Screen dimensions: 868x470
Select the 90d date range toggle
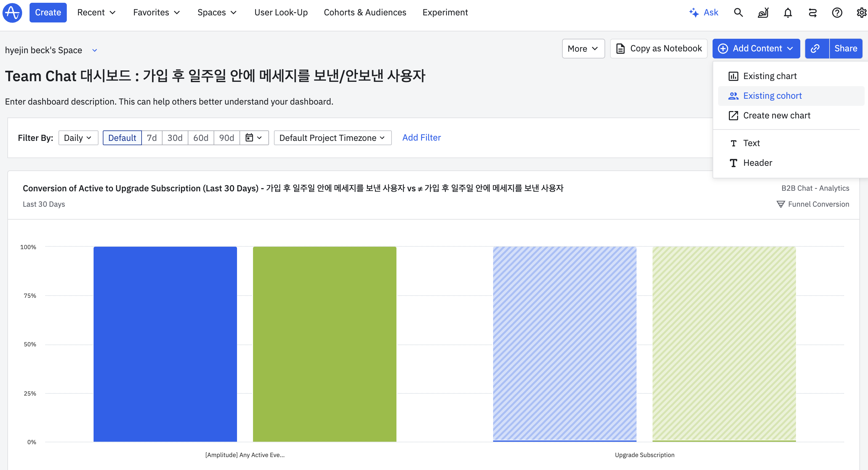coord(227,138)
